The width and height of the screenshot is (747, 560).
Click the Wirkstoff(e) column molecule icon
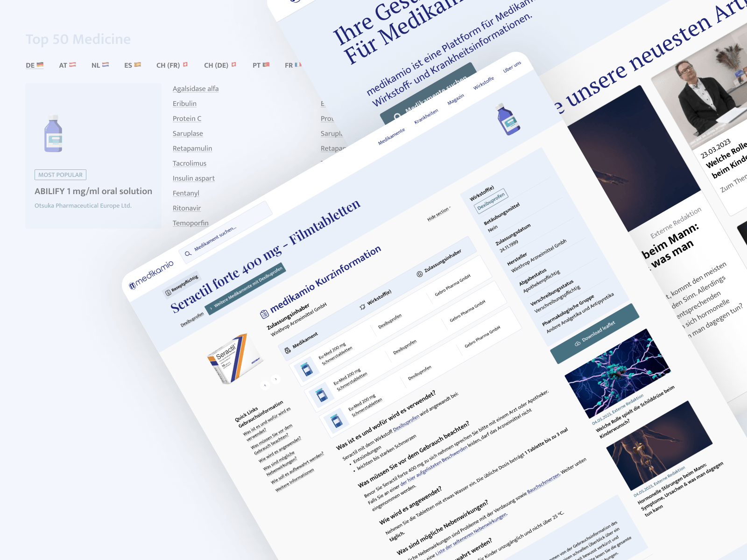point(362,307)
